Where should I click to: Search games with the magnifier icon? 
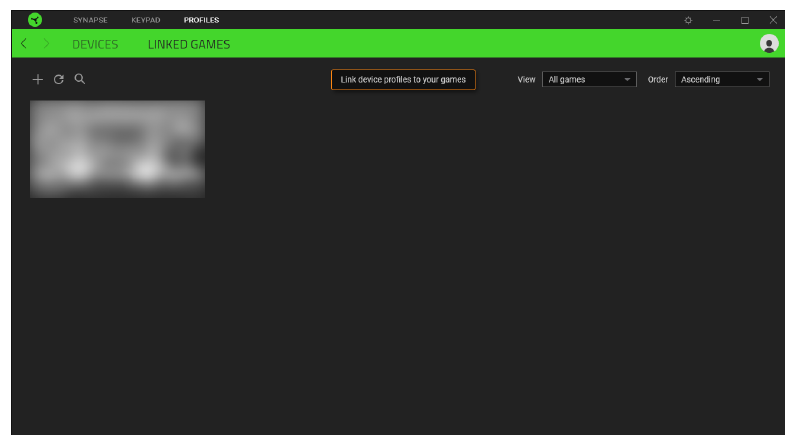pyautogui.click(x=80, y=79)
